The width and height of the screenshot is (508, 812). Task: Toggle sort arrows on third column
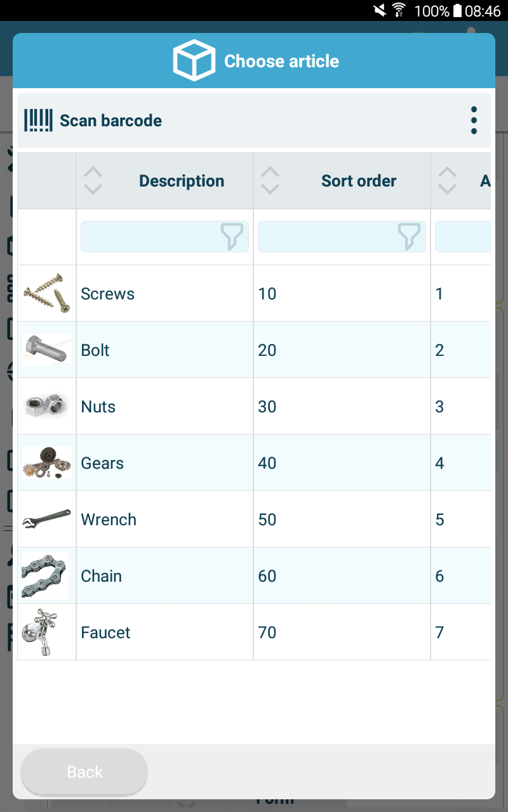[x=447, y=181]
